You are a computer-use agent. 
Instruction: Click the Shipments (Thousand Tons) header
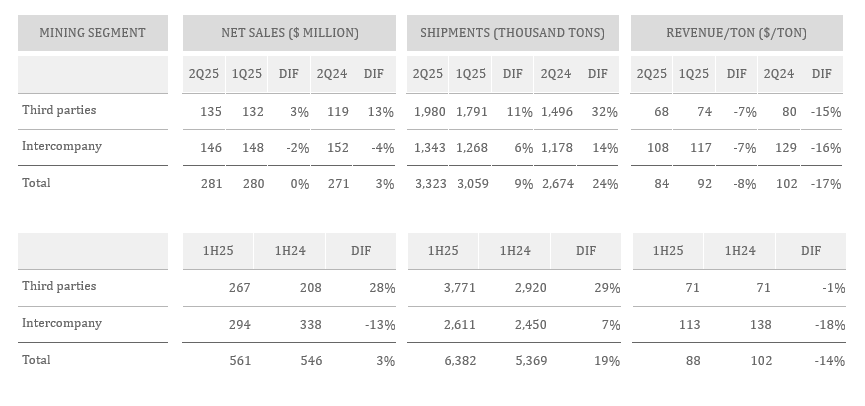(x=512, y=33)
